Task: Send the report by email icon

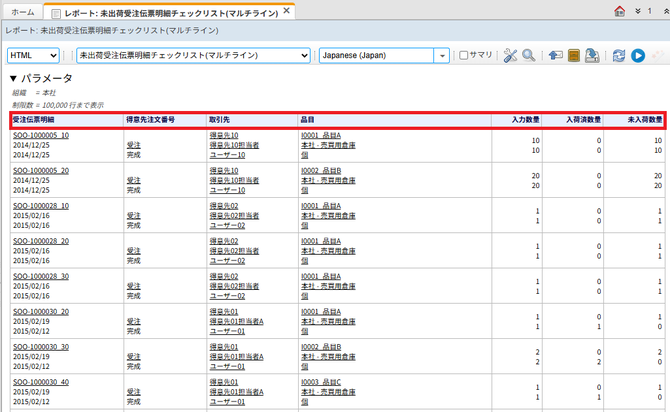Action: pyautogui.click(x=555, y=56)
